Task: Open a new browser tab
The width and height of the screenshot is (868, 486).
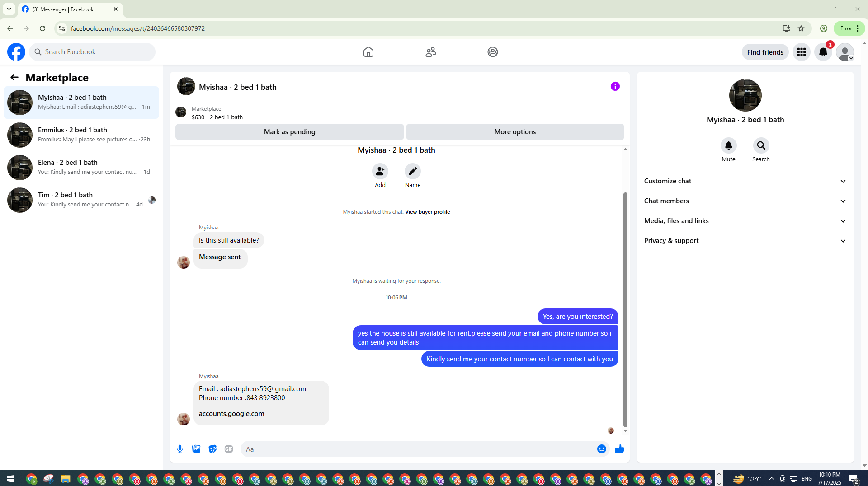Action: (132, 9)
